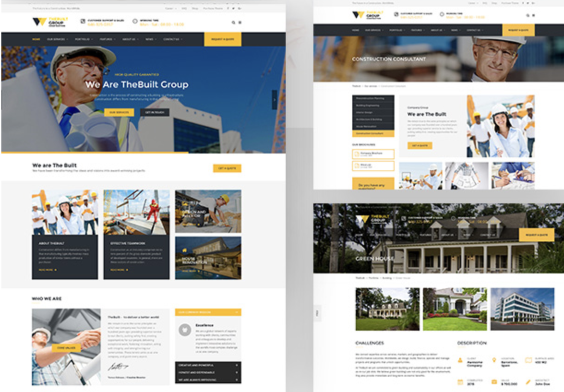This screenshot has width=564, height=392.
Task: Open the Company Brochure download box
Action: [373, 154]
